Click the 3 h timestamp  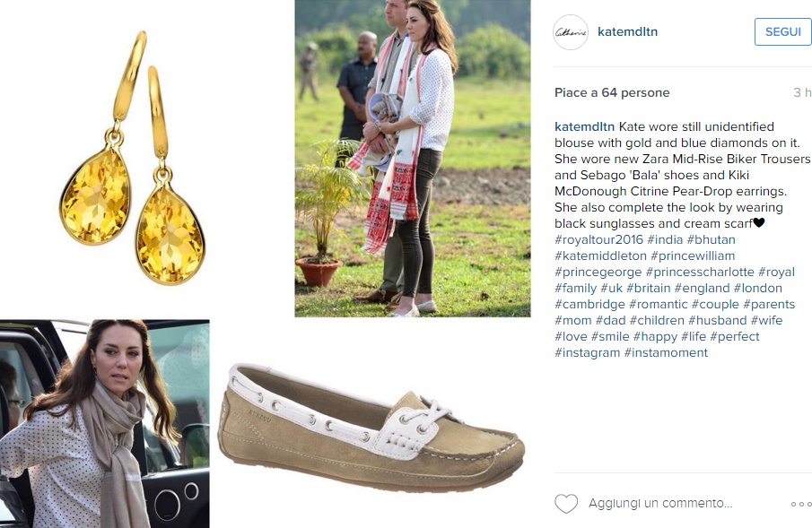pyautogui.click(x=802, y=92)
